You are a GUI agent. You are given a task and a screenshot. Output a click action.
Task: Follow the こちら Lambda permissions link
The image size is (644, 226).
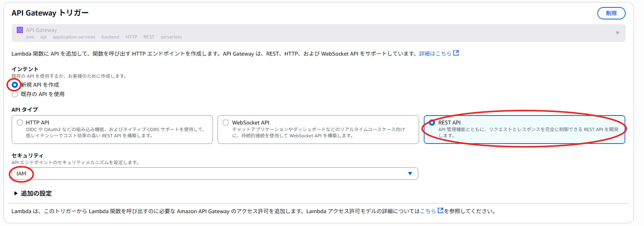click(428, 211)
